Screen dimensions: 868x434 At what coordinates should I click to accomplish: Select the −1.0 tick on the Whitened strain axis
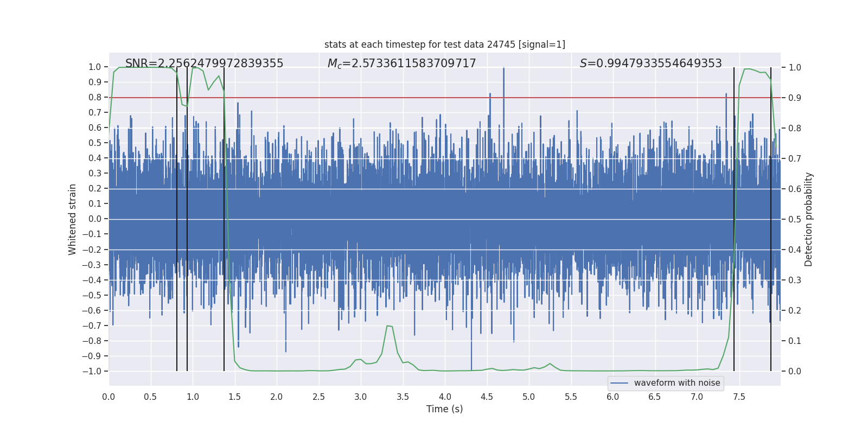click(92, 372)
